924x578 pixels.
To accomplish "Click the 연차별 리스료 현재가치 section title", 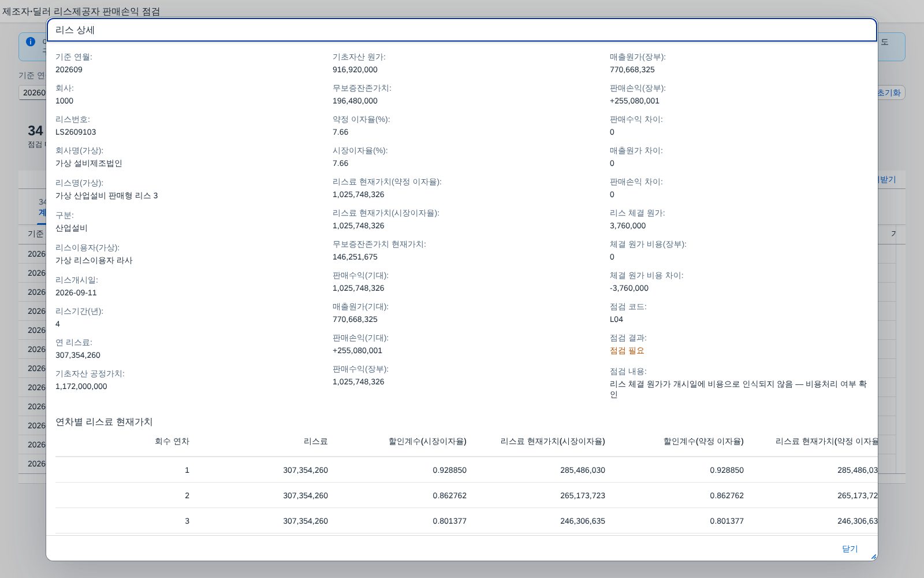I will pyautogui.click(x=104, y=422).
